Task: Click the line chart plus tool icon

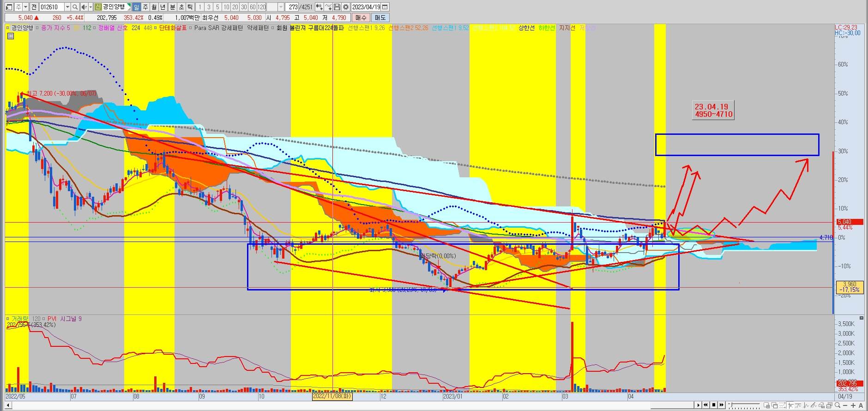Action: (x=328, y=7)
